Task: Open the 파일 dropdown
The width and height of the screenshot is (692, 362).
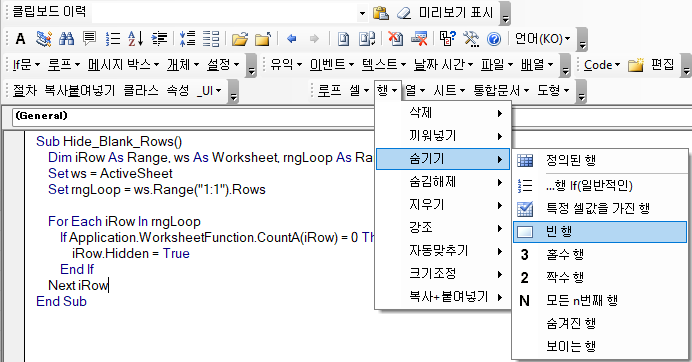Action: coord(497,65)
